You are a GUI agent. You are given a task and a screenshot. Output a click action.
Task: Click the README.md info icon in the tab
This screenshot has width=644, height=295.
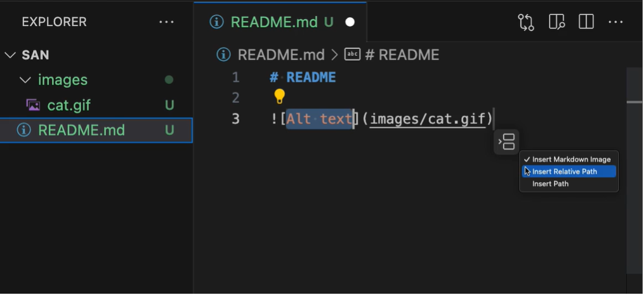coord(216,22)
